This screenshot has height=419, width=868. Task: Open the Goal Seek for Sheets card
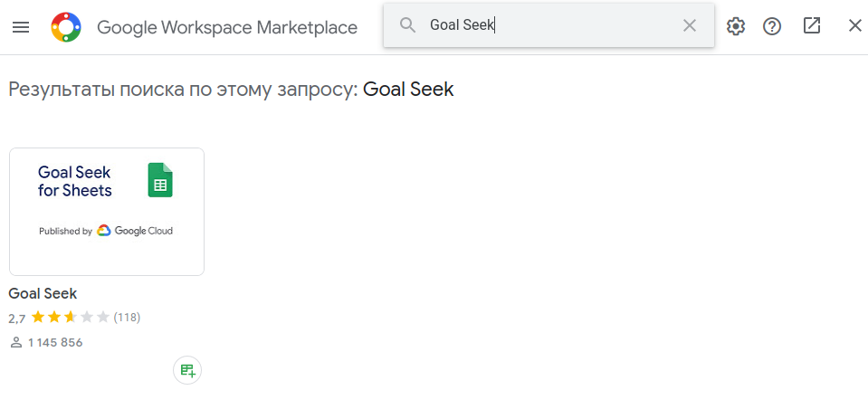click(107, 212)
